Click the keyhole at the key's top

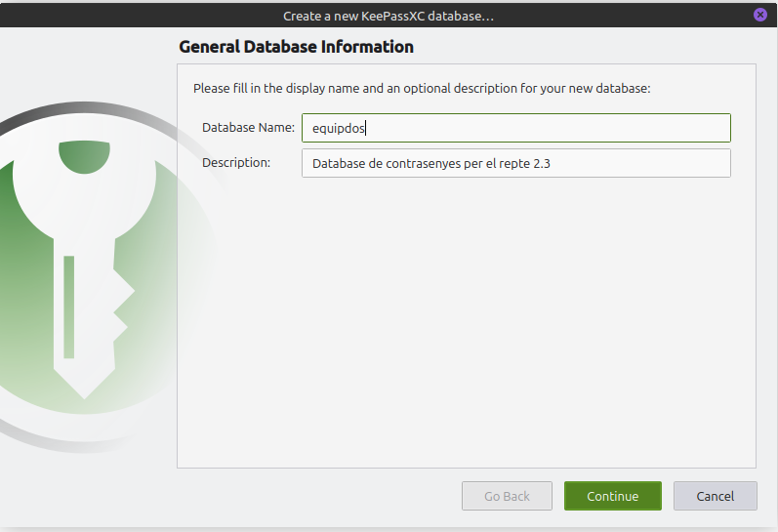pyautogui.click(x=83, y=156)
